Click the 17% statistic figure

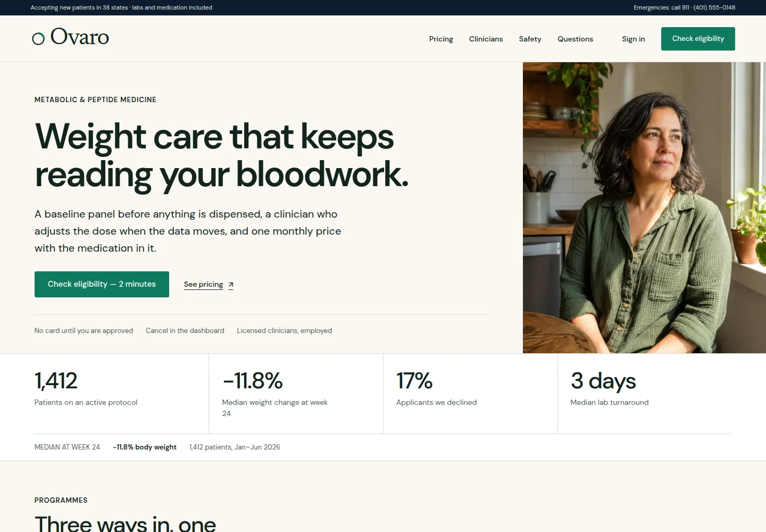point(414,381)
